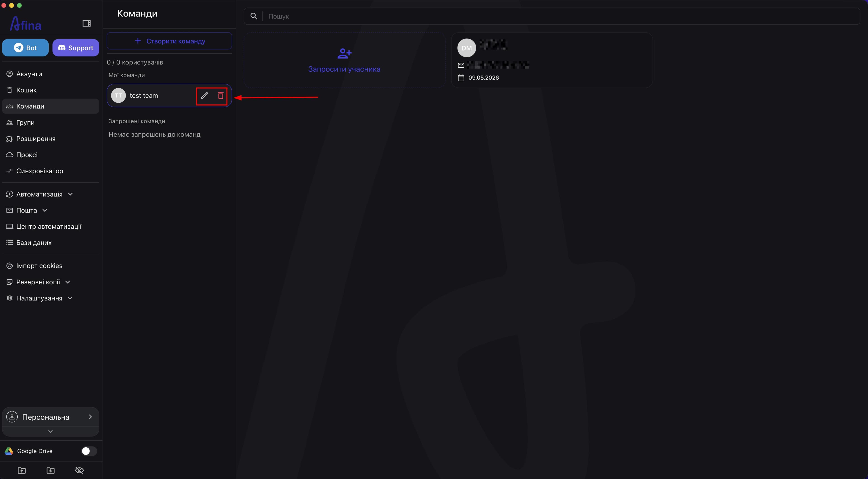This screenshot has height=479, width=868.
Task: Click the Розширення puzzle icon
Action: pyautogui.click(x=9, y=139)
